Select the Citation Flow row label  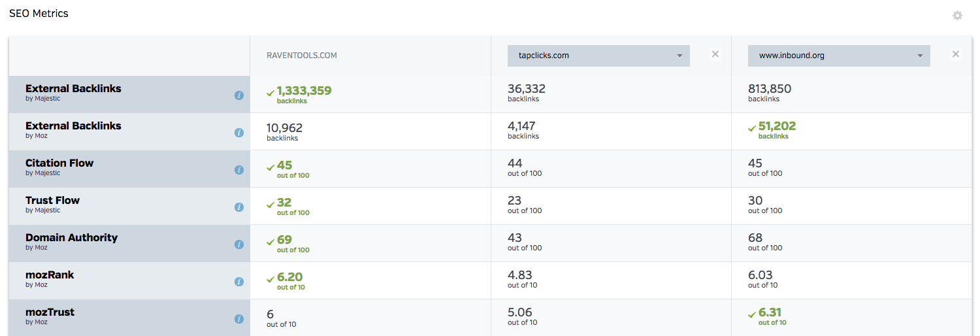[x=59, y=163]
